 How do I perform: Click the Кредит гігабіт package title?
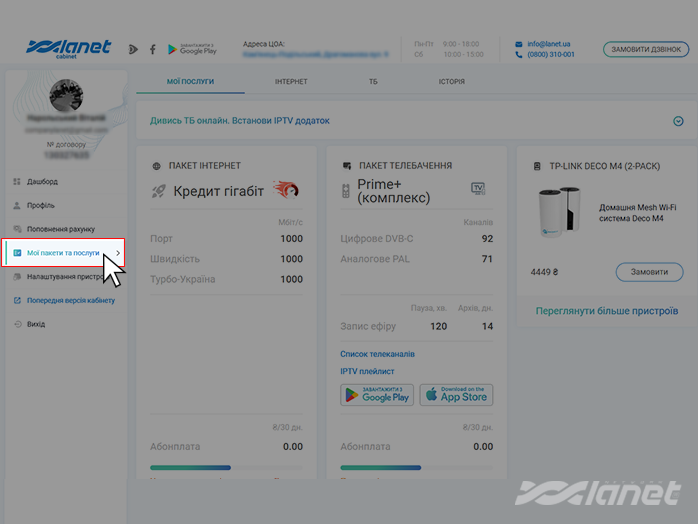(x=219, y=191)
